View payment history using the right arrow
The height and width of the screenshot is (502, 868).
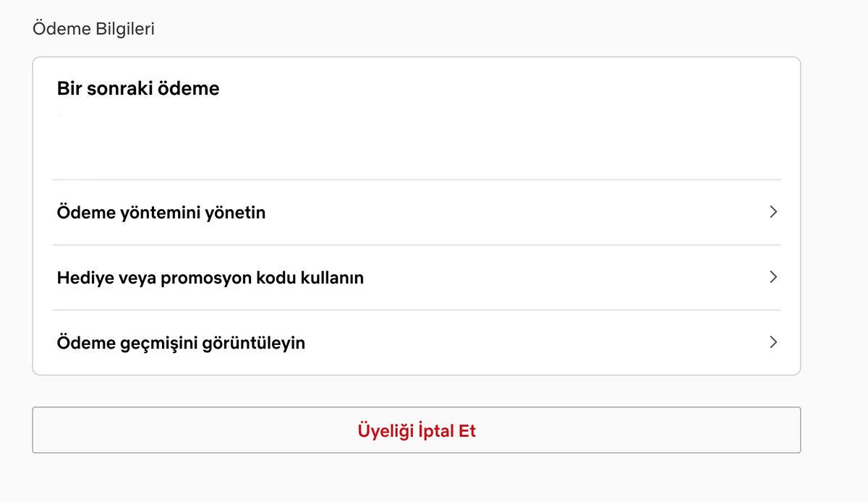pyautogui.click(x=773, y=342)
